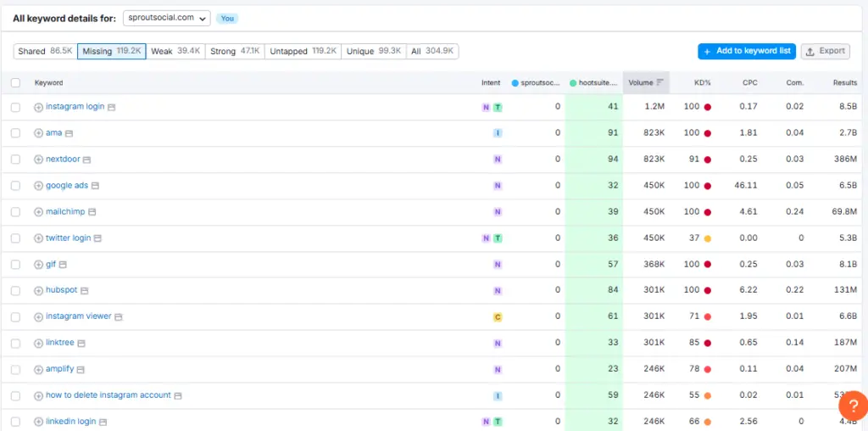Screen dimensions: 868x431
Task: Click the plus icon beside google ads
Action: click(38, 186)
